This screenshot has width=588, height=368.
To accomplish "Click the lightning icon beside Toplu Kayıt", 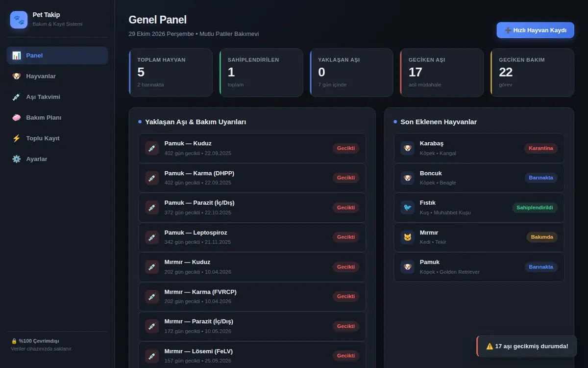I will [x=17, y=138].
